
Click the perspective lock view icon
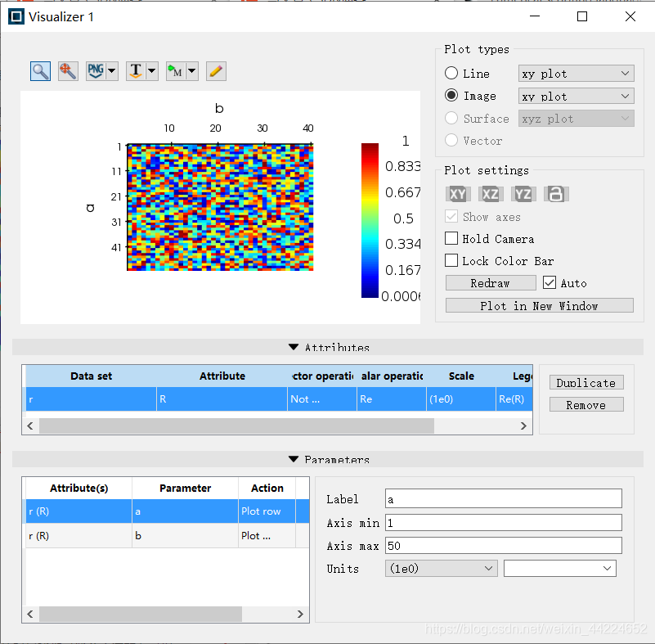pyautogui.click(x=556, y=194)
